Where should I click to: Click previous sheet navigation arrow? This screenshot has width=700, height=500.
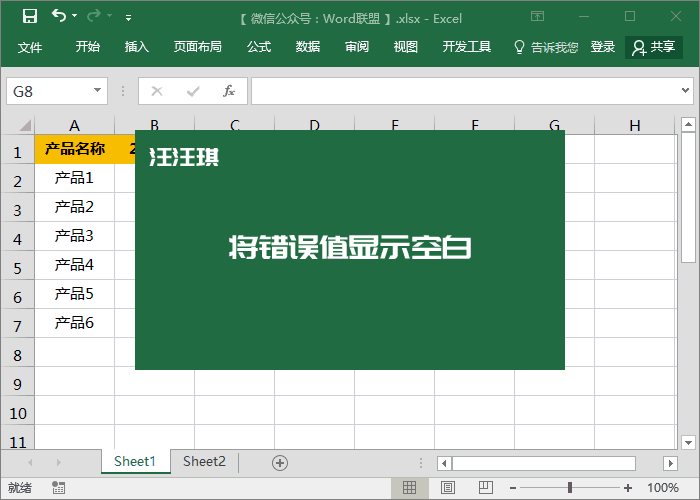(30, 462)
